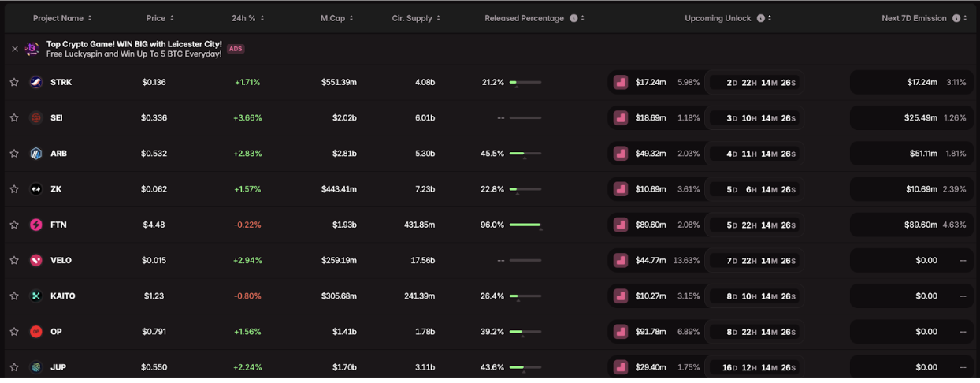Dismiss the Leicester City ad banner
Image resolution: width=980 pixels, height=383 pixels.
pos(14,49)
